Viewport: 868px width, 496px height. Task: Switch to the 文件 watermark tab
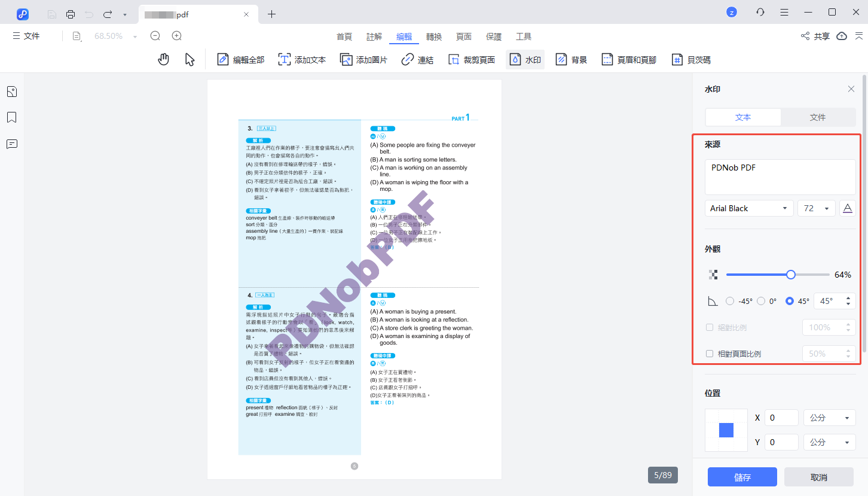(x=817, y=117)
